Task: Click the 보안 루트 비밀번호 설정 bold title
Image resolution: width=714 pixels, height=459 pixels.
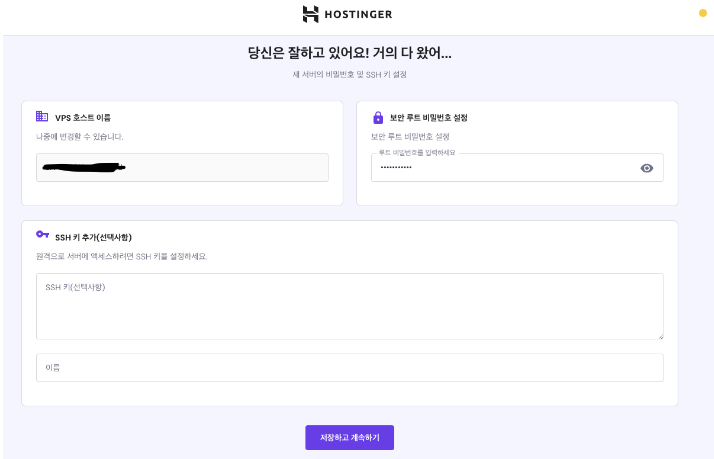Action: click(x=428, y=117)
